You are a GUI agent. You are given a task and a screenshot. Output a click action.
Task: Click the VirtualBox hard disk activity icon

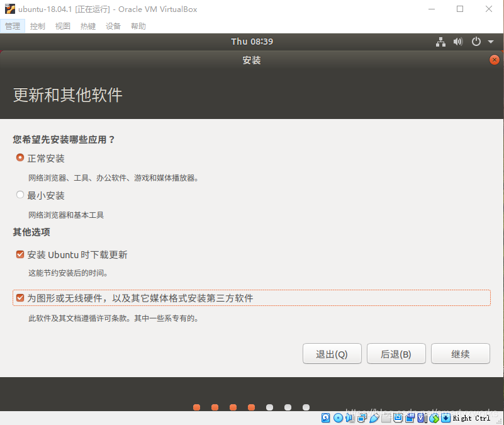click(325, 417)
